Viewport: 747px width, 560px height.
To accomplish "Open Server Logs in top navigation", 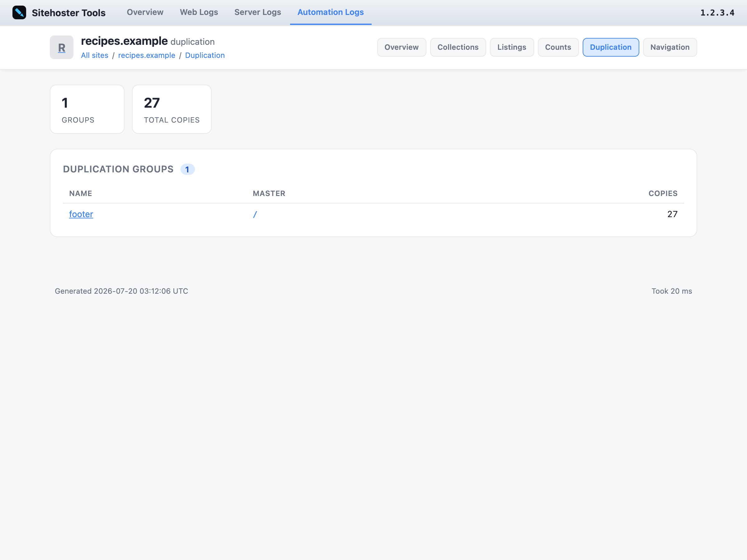I will [x=258, y=12].
